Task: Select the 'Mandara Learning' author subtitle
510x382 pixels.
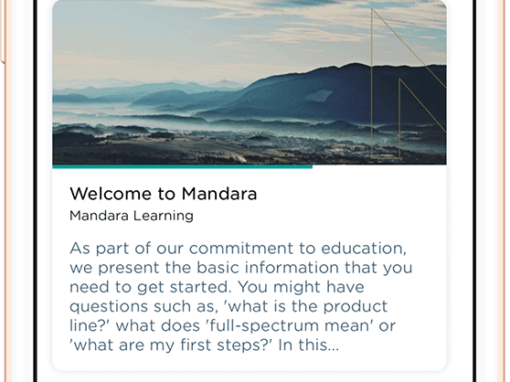Action: 131,216
